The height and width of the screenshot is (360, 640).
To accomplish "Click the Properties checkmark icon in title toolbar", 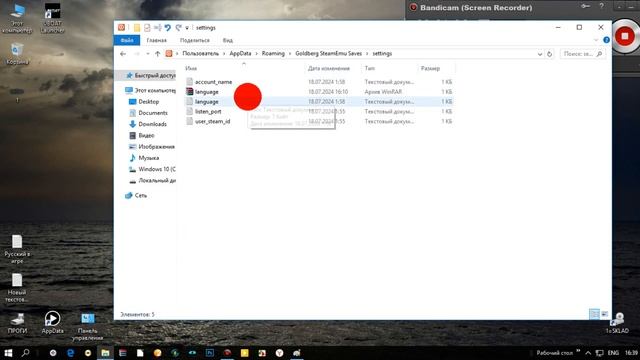I will point(147,28).
